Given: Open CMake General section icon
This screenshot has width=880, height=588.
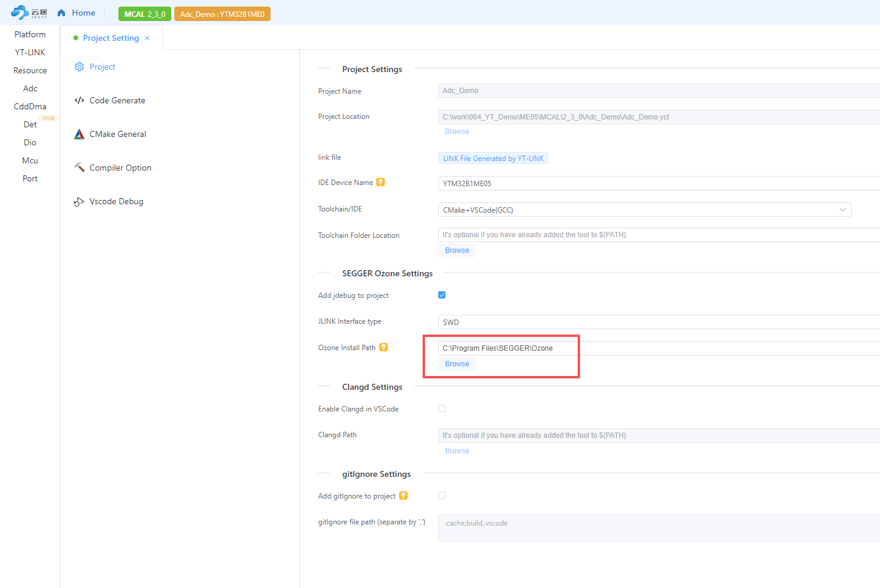Looking at the screenshot, I should (x=79, y=134).
